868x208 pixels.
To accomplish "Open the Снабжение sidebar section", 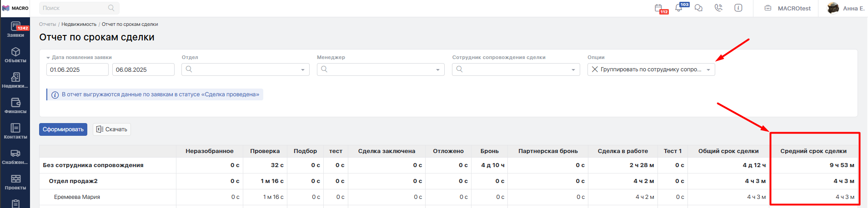I will [x=15, y=157].
